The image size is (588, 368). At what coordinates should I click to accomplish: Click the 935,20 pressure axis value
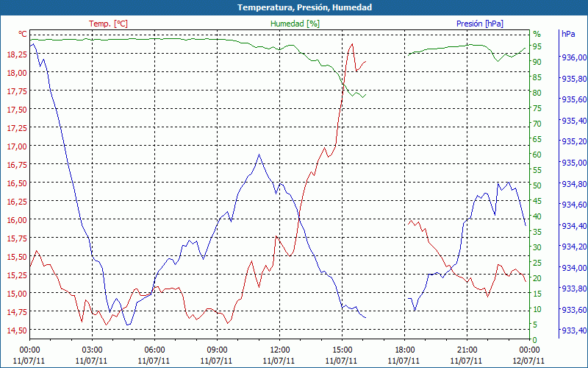coord(573,142)
